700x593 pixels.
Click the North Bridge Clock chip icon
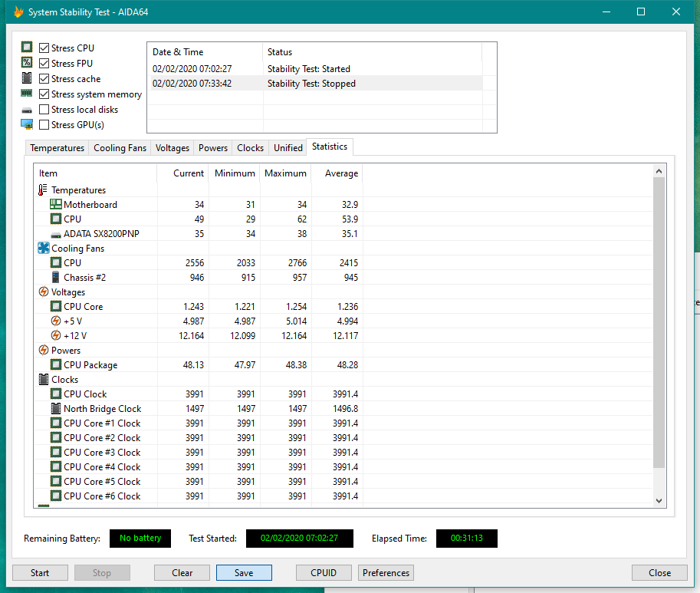(55, 409)
